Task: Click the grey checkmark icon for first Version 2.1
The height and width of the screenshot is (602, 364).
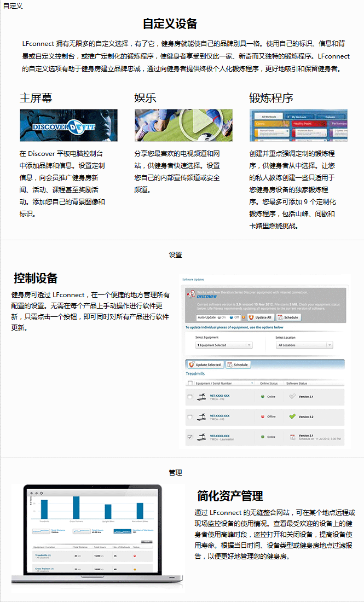Action: (292, 396)
